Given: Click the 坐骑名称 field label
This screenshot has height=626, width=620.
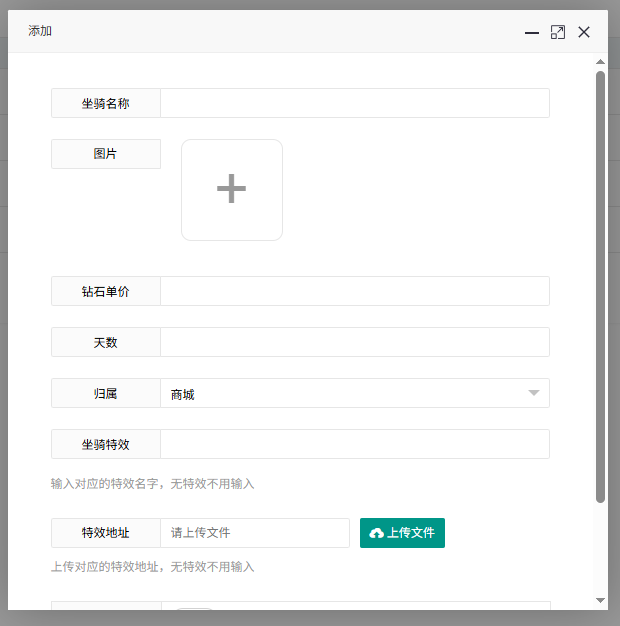Looking at the screenshot, I should (x=106, y=103).
